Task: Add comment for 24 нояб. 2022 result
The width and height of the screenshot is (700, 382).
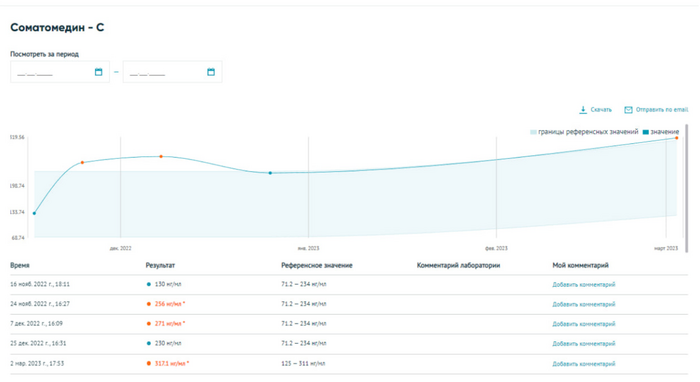Action: [583, 304]
